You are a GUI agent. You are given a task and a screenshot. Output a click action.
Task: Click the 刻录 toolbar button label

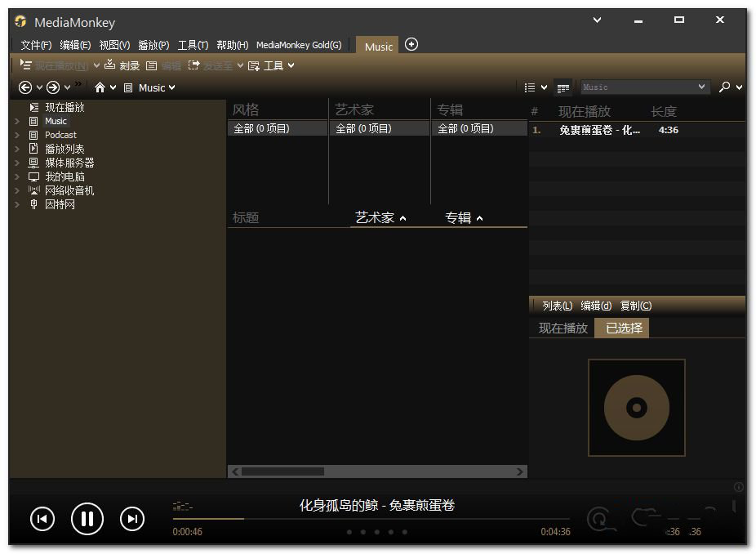click(130, 65)
